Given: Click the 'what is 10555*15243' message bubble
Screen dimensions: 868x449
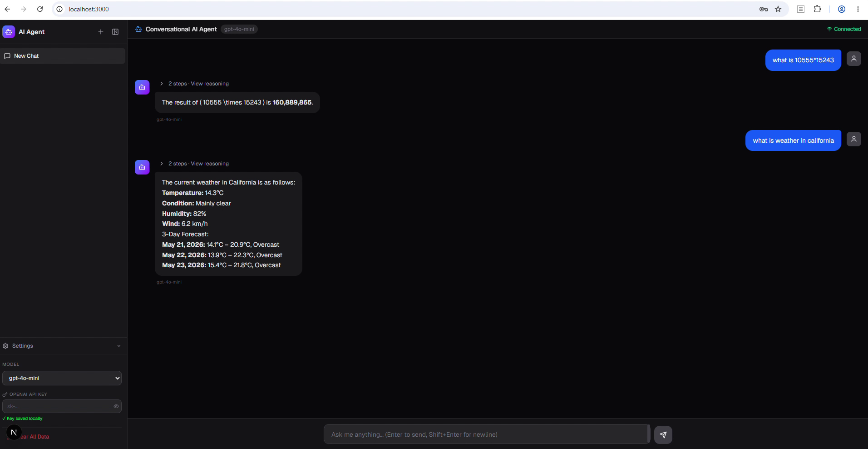Looking at the screenshot, I should click(803, 60).
